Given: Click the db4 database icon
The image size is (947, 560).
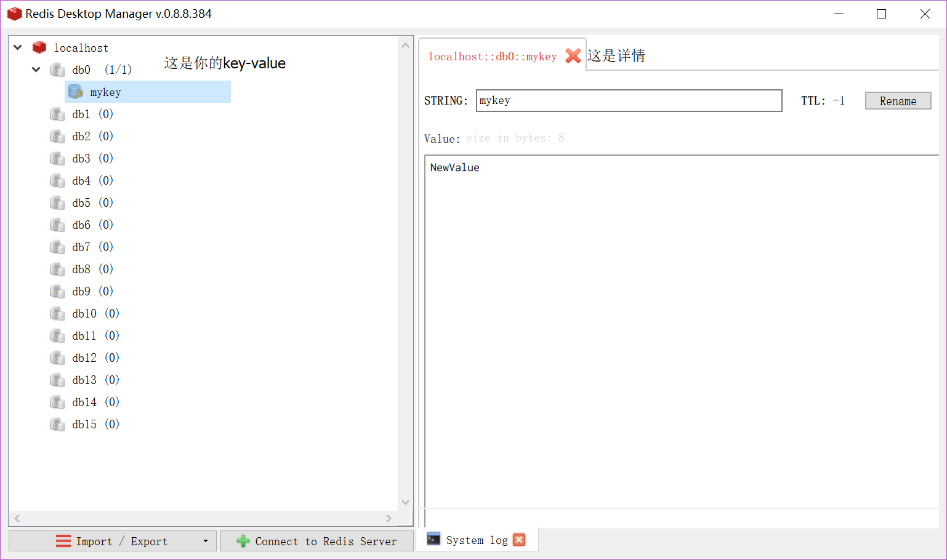Looking at the screenshot, I should (x=57, y=180).
